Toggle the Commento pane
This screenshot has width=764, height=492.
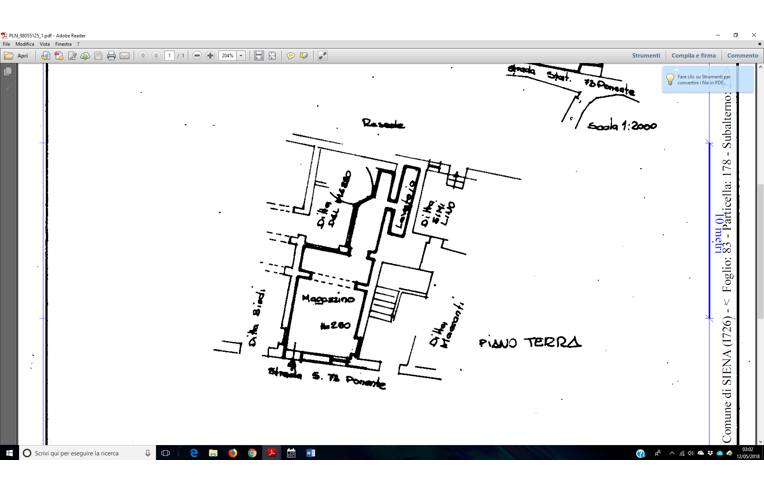coord(742,56)
